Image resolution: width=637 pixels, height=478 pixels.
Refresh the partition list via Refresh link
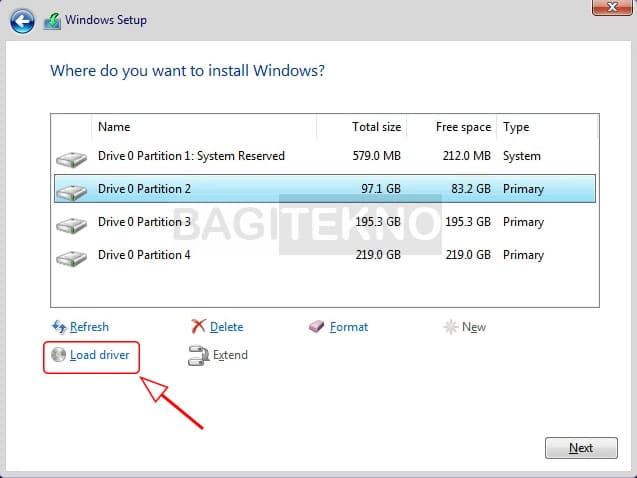click(89, 327)
